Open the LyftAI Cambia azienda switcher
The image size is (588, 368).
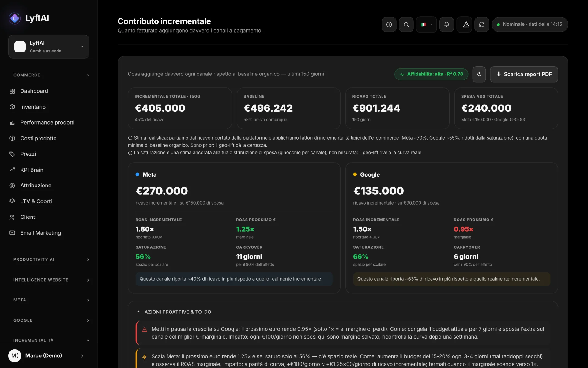(49, 47)
